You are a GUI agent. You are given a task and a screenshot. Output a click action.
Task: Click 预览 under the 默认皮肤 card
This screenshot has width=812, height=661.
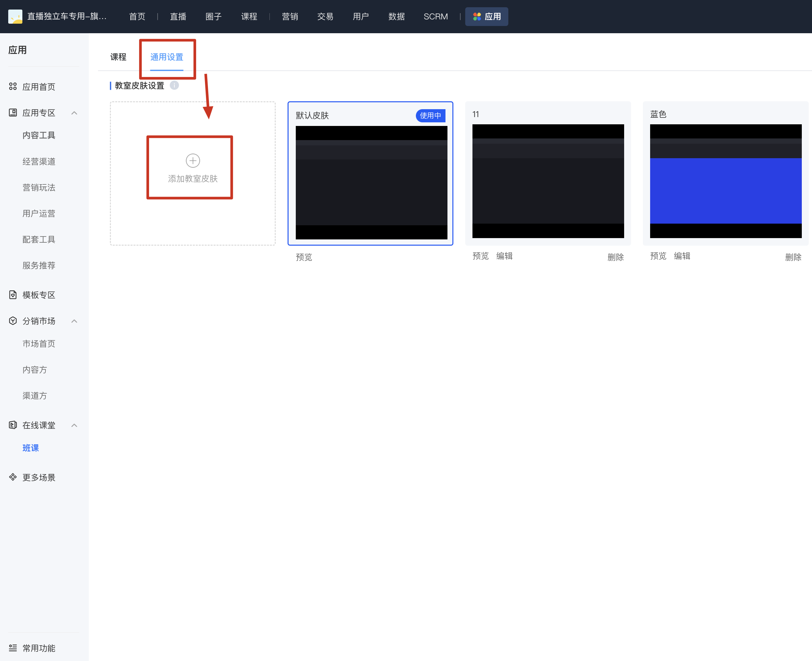pos(304,257)
